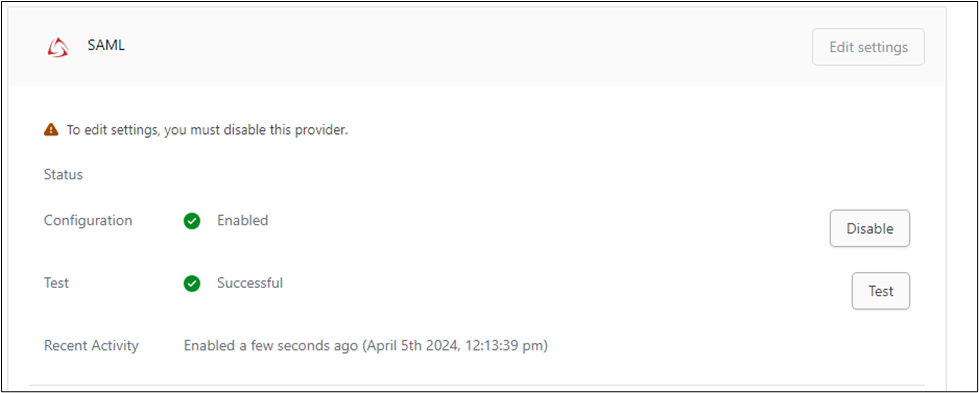Select the SAML heading text

click(106, 46)
